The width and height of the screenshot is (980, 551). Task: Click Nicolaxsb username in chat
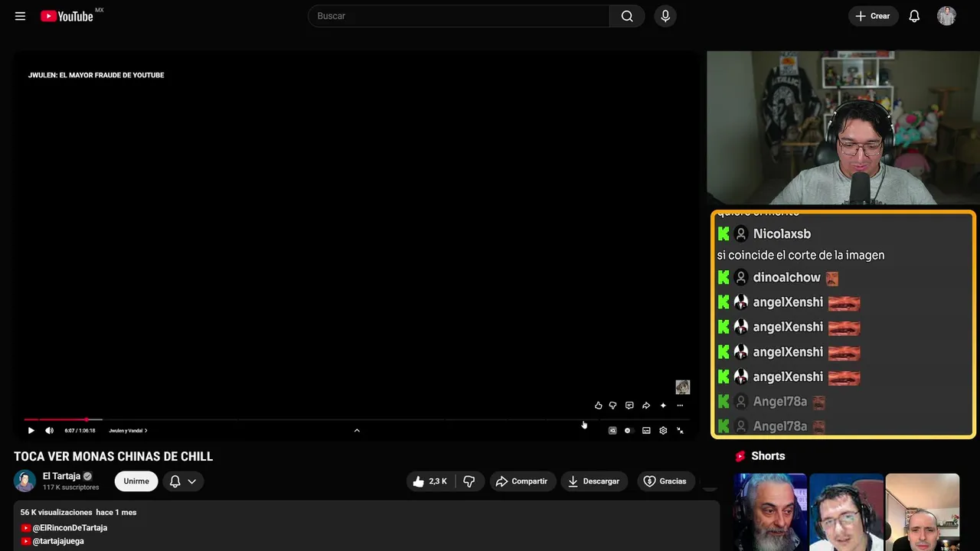click(x=782, y=234)
